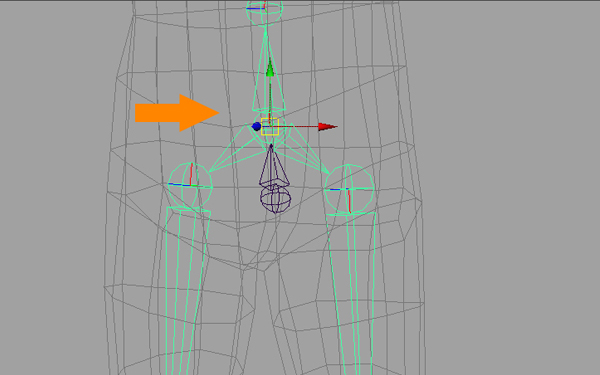Click the red X-axis move manipulator arrow
The image size is (600, 375).
[x=328, y=127]
